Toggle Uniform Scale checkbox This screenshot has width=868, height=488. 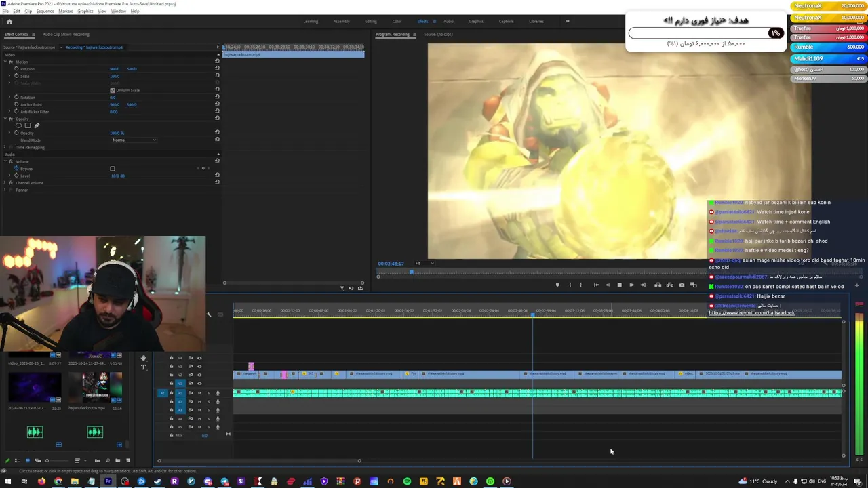tap(113, 90)
